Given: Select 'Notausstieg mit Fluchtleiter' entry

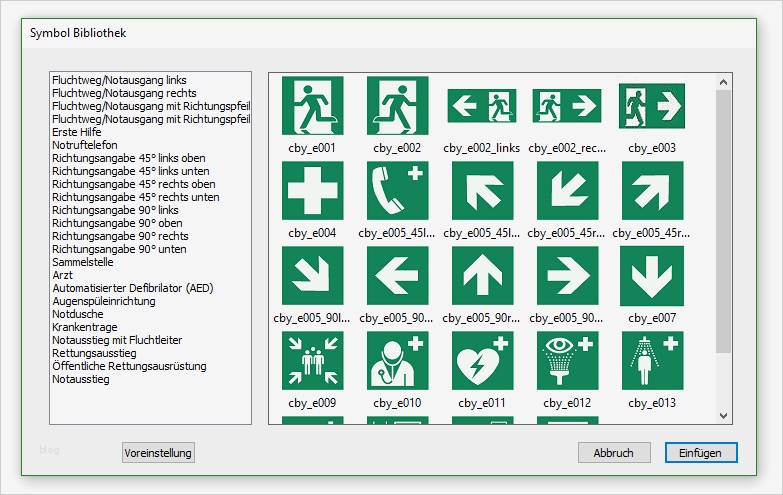Looking at the screenshot, I should [117, 340].
